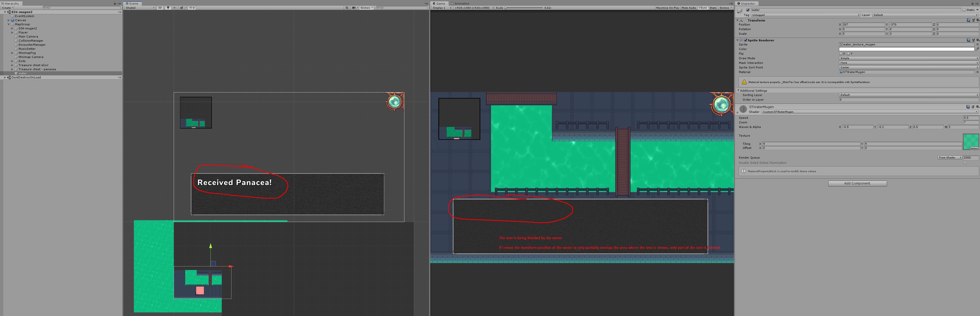Open Game view Gizmos dropdown
980x316 pixels.
point(726,8)
